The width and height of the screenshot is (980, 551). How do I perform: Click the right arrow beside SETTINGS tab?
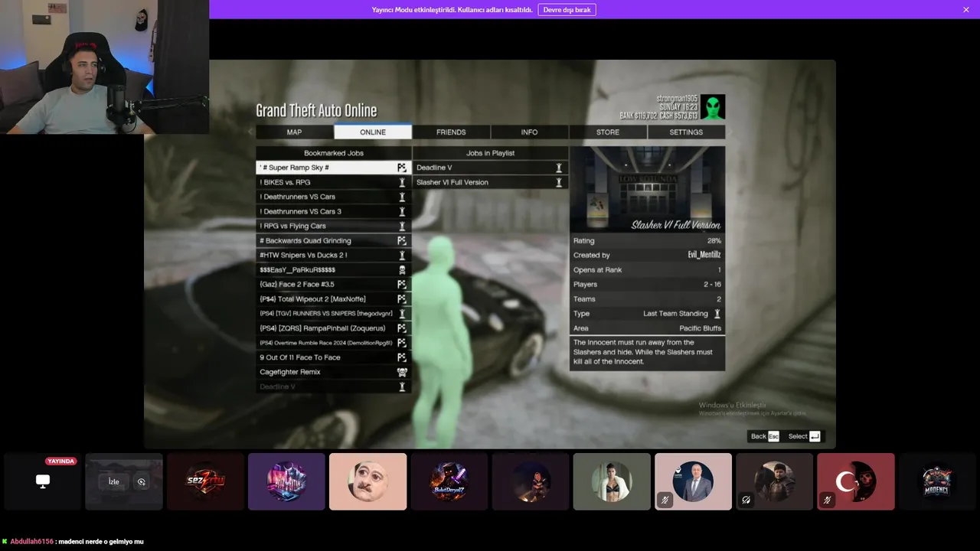click(x=730, y=132)
